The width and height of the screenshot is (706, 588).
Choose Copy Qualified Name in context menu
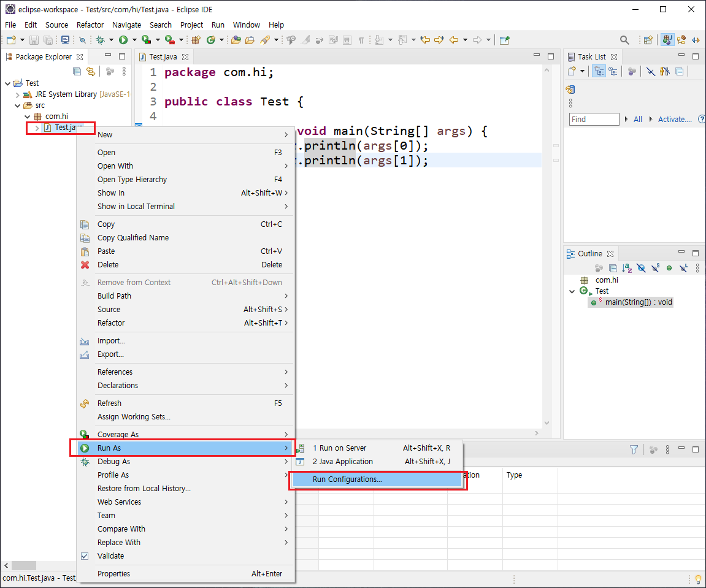[186, 238]
